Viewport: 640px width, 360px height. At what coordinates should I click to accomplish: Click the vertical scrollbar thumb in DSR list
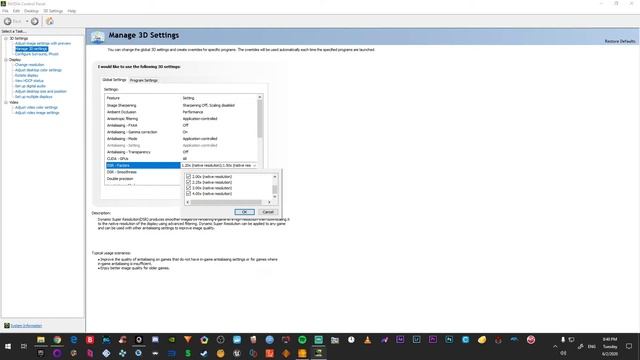[275, 189]
